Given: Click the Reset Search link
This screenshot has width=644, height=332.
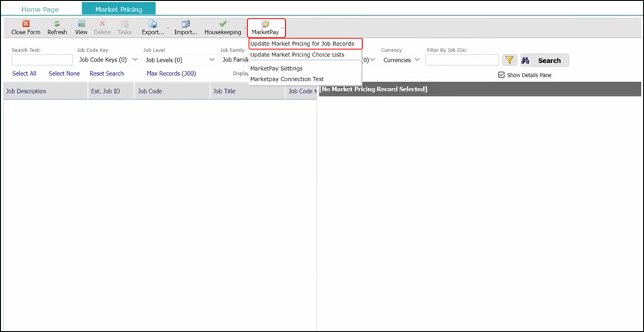Looking at the screenshot, I should pyautogui.click(x=106, y=74).
